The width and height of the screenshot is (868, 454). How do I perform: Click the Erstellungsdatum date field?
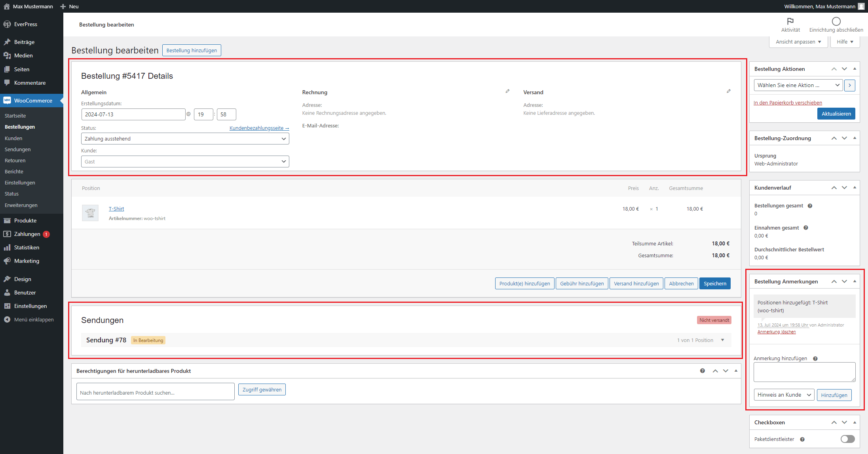pos(133,114)
